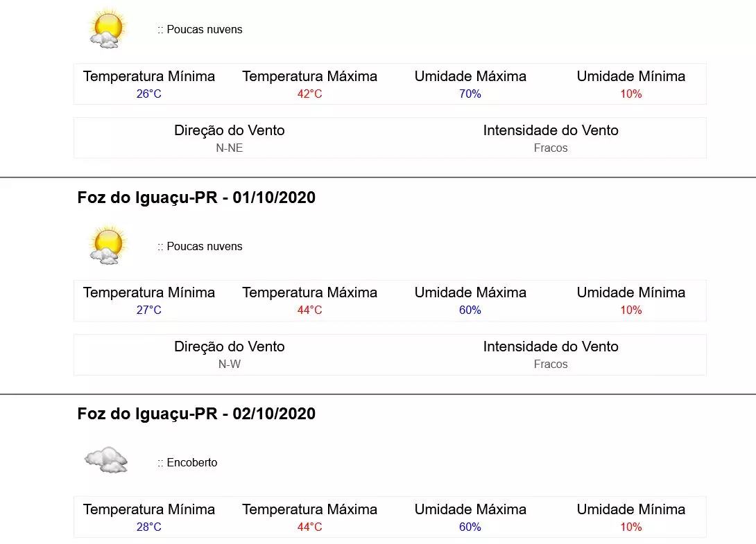The height and width of the screenshot is (544, 756).
Task: Click the sun-and-cloud icon in the topmost forecast
Action: pos(107,28)
